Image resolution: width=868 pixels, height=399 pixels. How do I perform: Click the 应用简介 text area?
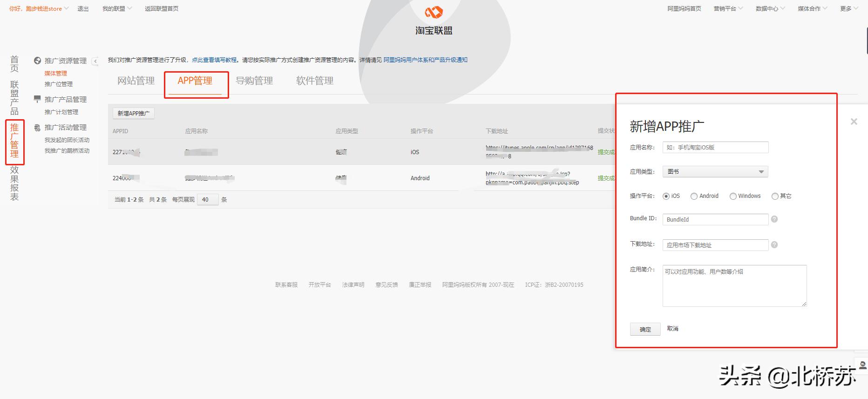coord(734,286)
